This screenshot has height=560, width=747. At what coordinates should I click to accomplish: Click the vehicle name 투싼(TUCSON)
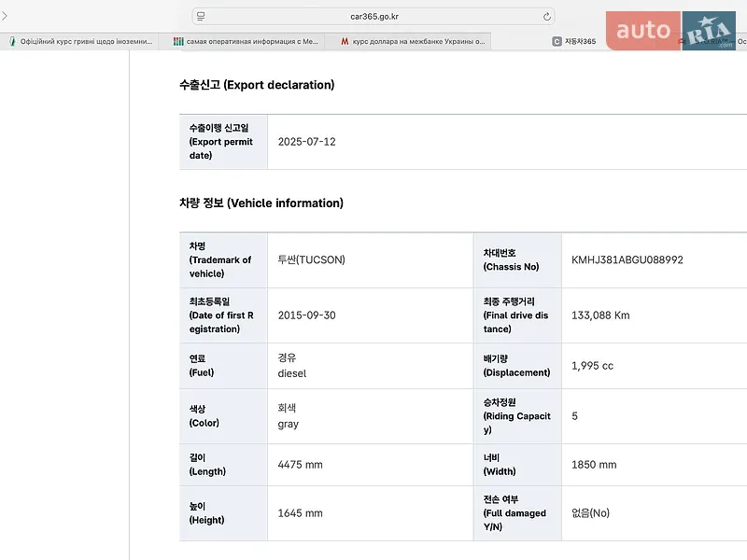pos(312,260)
